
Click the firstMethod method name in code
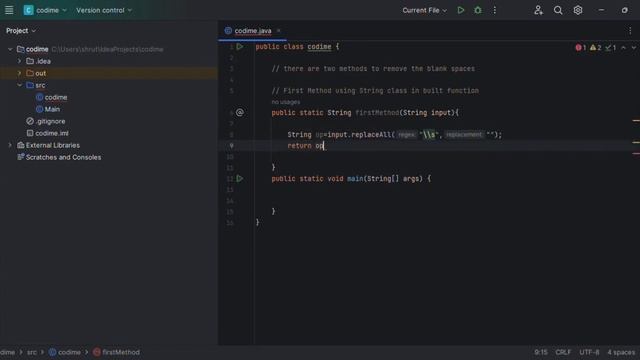[x=377, y=113]
